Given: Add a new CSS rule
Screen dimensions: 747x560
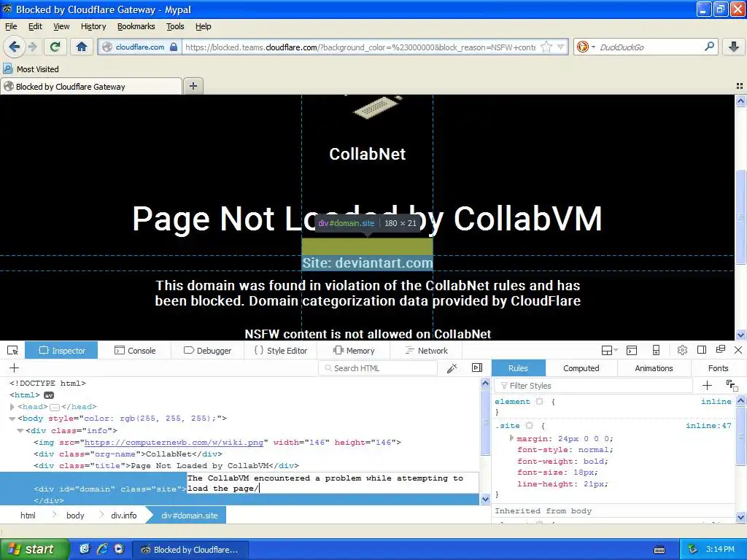Looking at the screenshot, I should coord(707,385).
